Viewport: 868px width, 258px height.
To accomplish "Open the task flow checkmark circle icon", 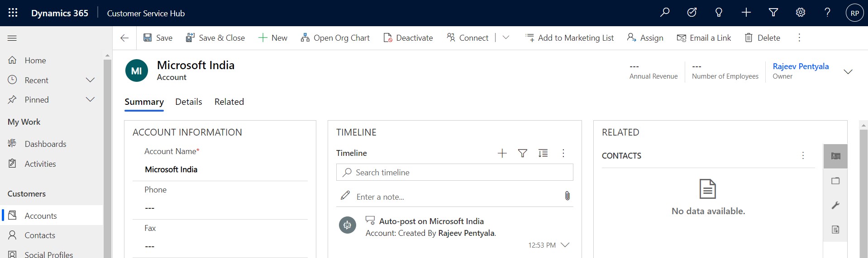I will click(x=692, y=13).
